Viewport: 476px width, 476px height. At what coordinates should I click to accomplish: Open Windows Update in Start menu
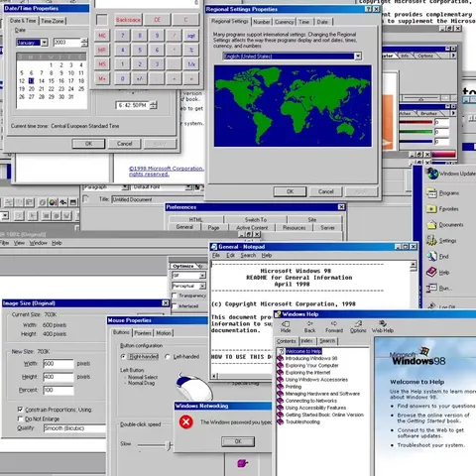(451, 174)
